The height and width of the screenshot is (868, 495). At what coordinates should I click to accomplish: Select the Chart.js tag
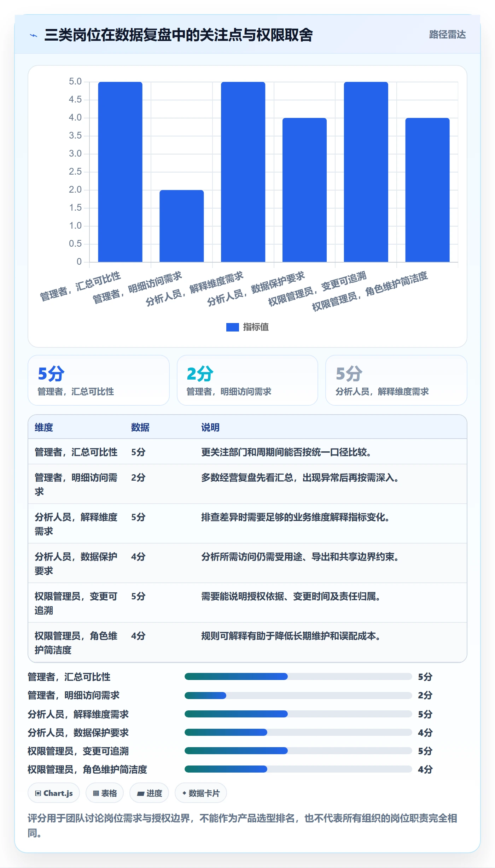[54, 793]
